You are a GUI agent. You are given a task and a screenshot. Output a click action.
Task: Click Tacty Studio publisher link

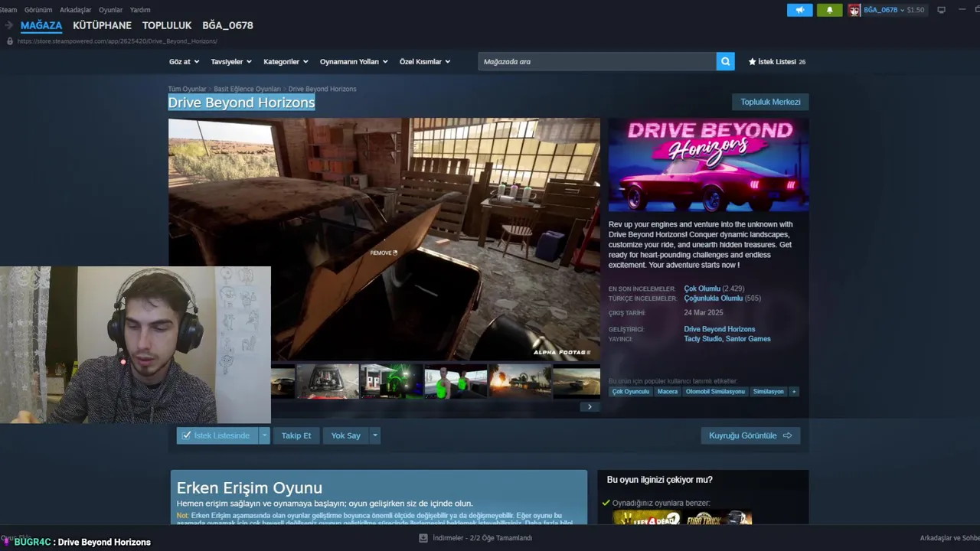[703, 339]
